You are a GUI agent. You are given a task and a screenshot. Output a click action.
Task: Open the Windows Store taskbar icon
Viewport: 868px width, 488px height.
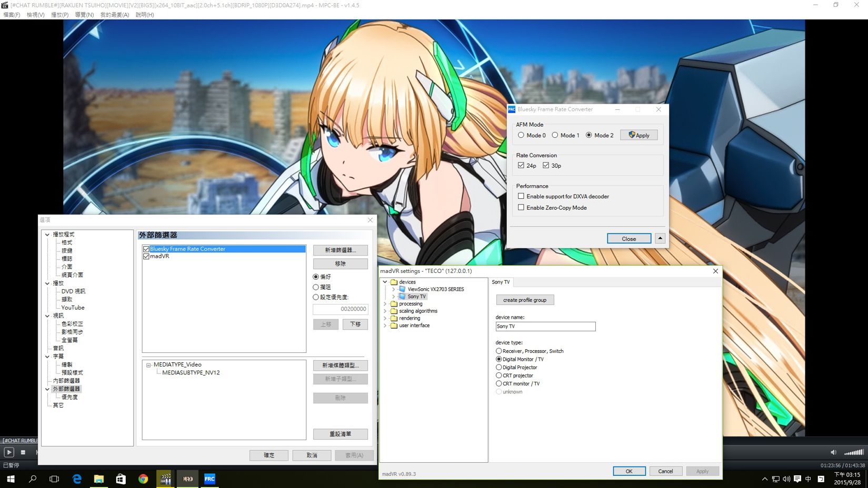(x=121, y=479)
